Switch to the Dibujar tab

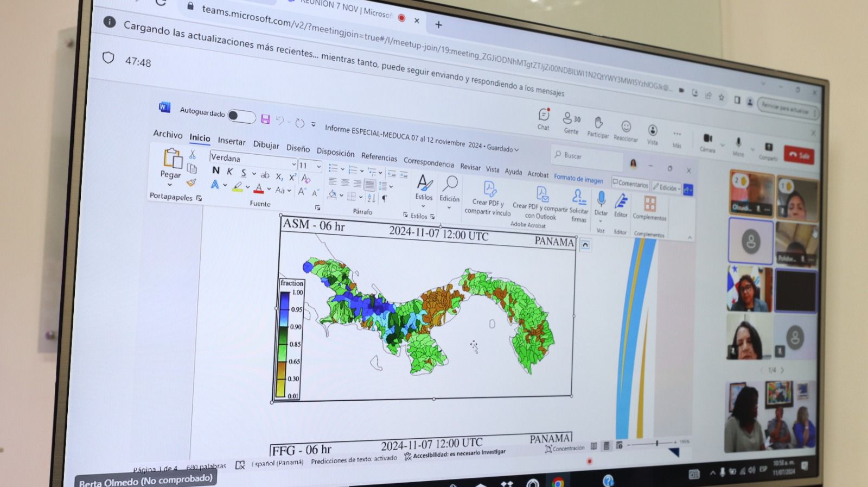(x=266, y=145)
